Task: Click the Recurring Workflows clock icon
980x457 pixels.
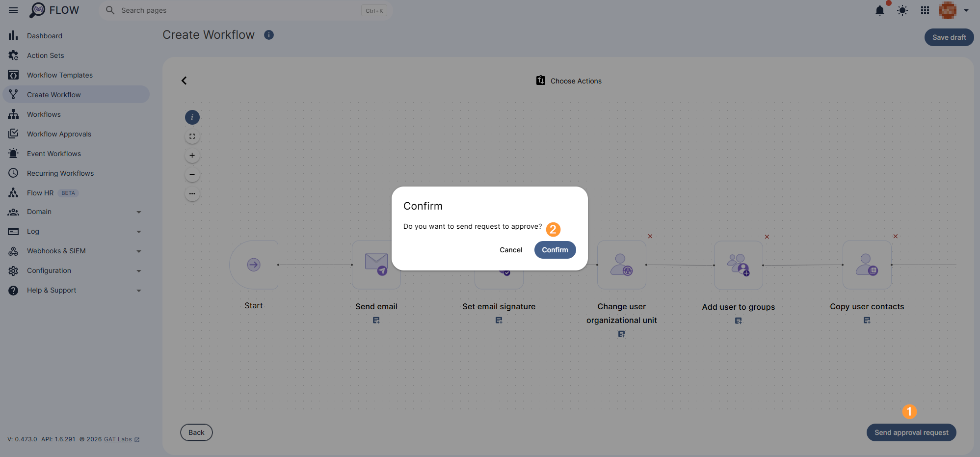Action: [13, 173]
